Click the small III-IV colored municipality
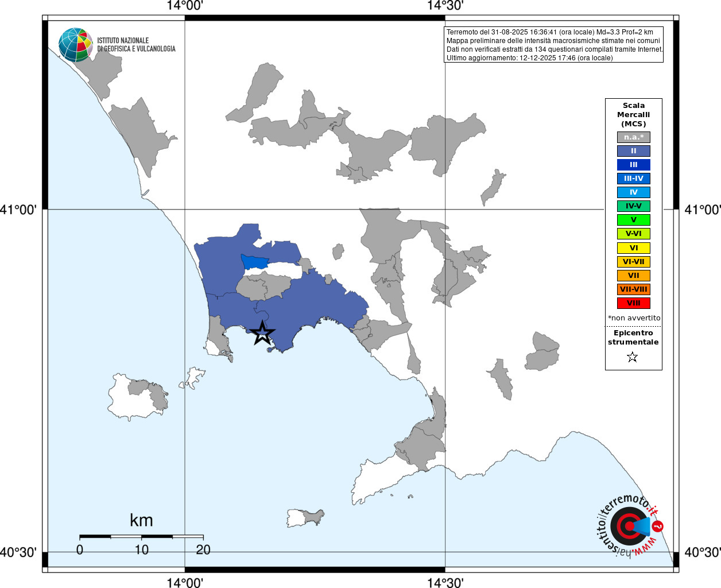 point(255,262)
